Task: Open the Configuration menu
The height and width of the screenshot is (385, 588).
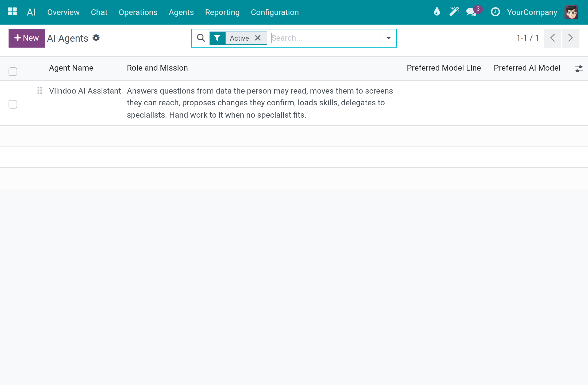Action: [x=275, y=12]
